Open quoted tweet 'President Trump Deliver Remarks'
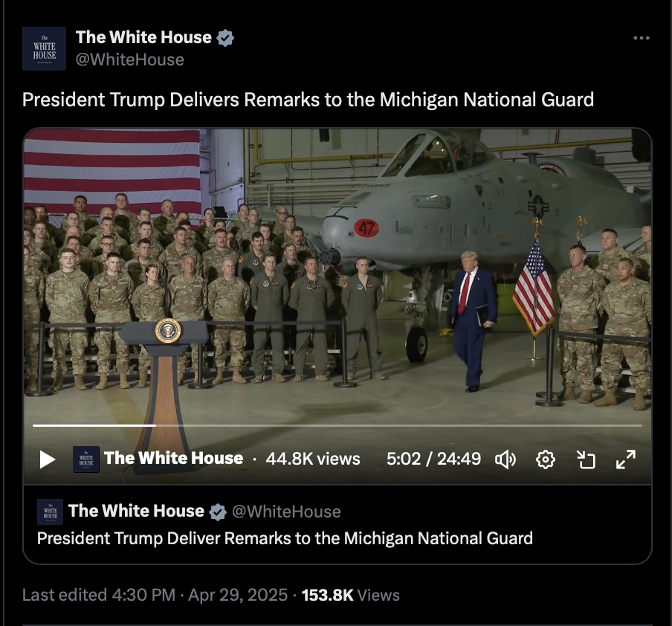The width and height of the screenshot is (672, 626). pyautogui.click(x=285, y=538)
